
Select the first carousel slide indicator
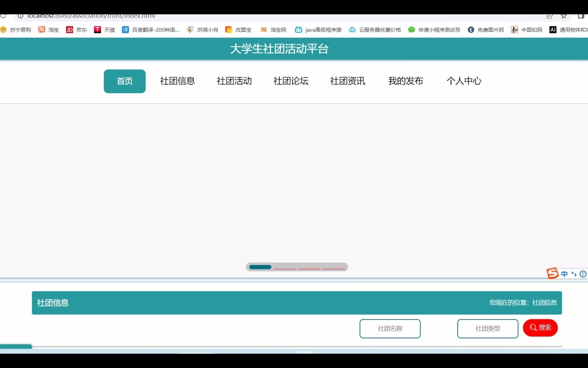click(260, 267)
